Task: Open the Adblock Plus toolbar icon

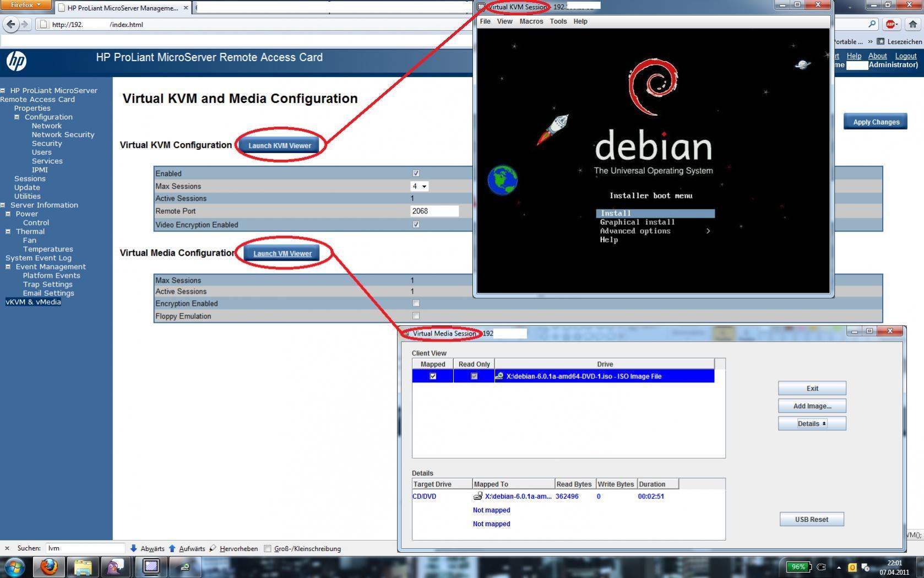Action: (890, 24)
